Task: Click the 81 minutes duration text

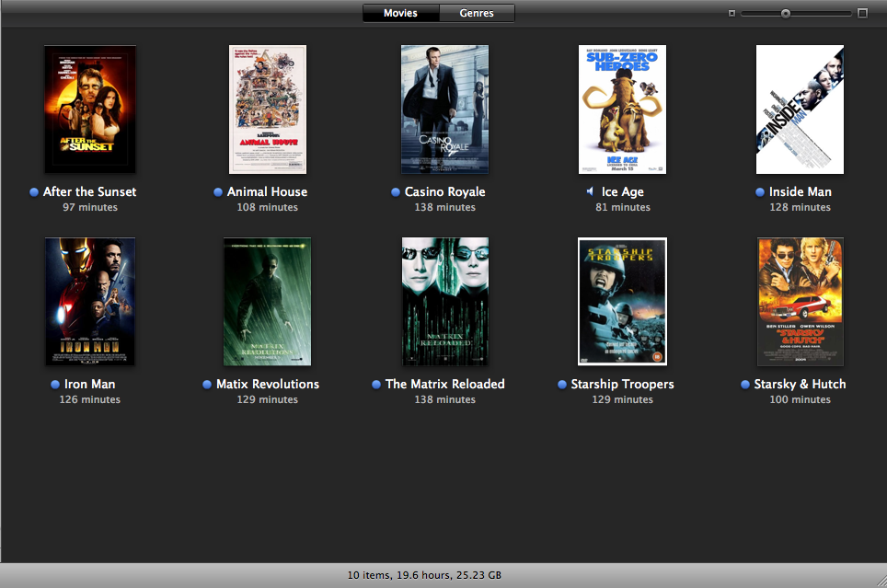Action: (623, 207)
